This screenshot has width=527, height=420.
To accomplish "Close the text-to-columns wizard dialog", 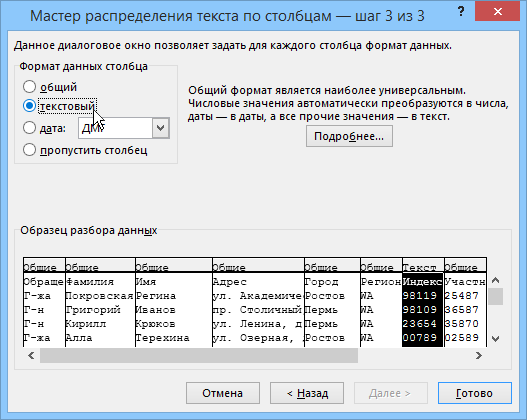I will pyautogui.click(x=497, y=12).
